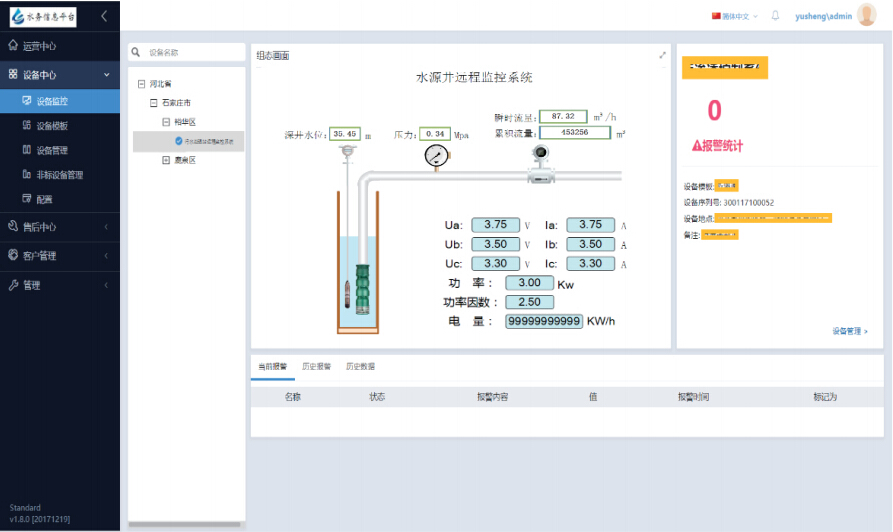This screenshot has width=893, height=532.
Task: Click the 报警统计 alarm statistics label
Action: [x=717, y=146]
